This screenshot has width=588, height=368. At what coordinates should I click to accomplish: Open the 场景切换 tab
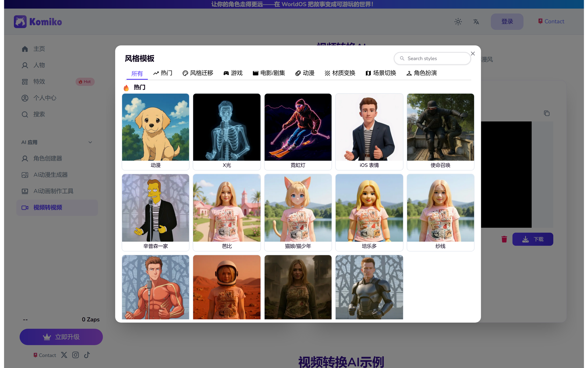pyautogui.click(x=381, y=73)
